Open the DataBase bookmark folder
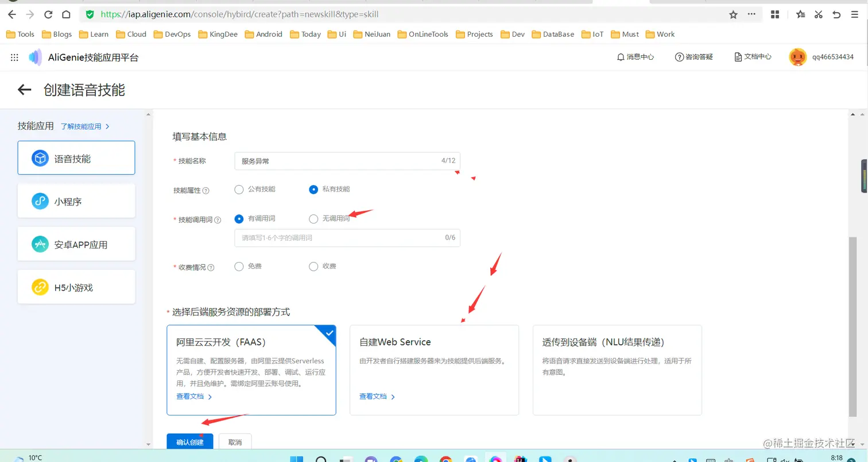The image size is (868, 462). pos(553,34)
